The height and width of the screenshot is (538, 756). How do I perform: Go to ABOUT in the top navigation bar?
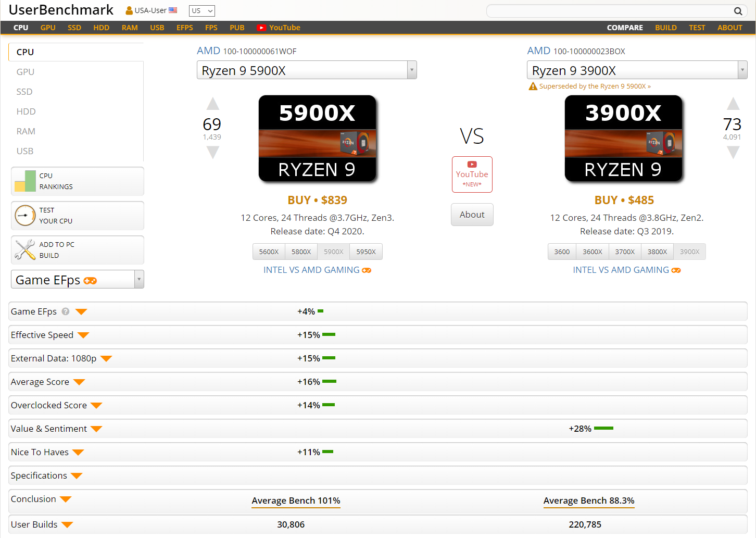[730, 28]
